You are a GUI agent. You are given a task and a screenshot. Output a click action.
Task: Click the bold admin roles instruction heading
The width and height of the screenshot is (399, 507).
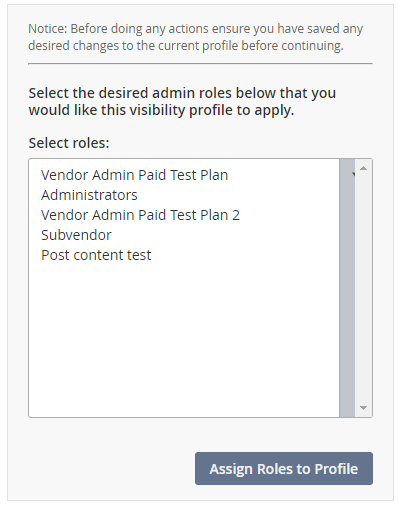point(182,101)
